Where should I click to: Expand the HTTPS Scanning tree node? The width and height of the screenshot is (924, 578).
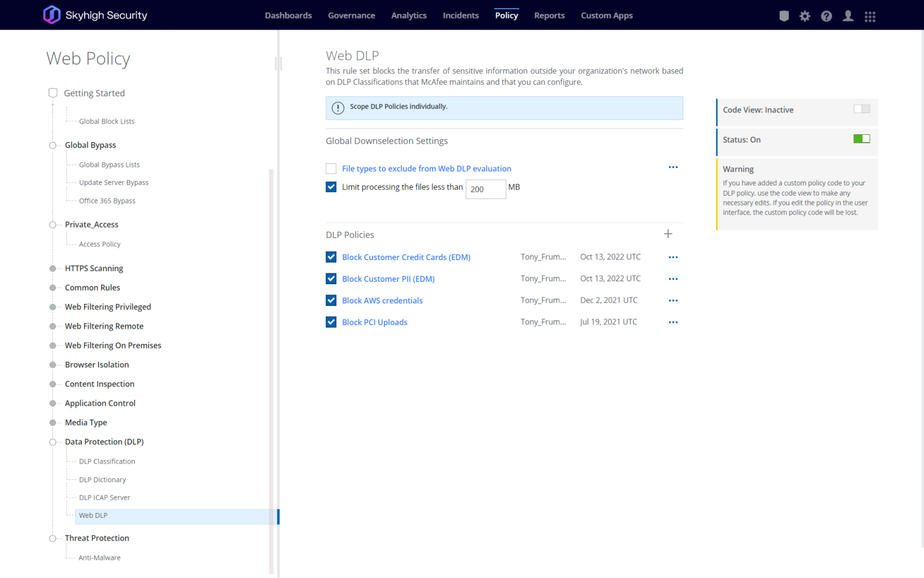click(53, 269)
